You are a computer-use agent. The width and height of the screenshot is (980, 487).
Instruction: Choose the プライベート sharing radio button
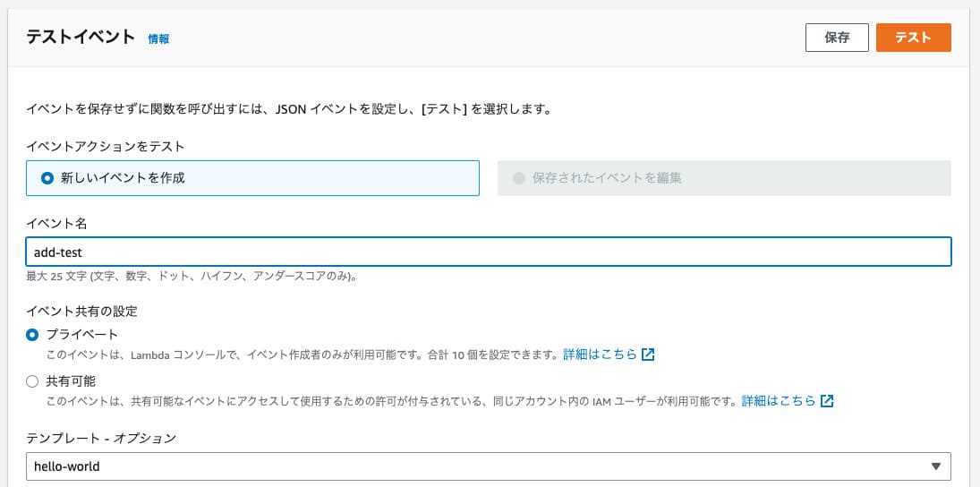[33, 335]
